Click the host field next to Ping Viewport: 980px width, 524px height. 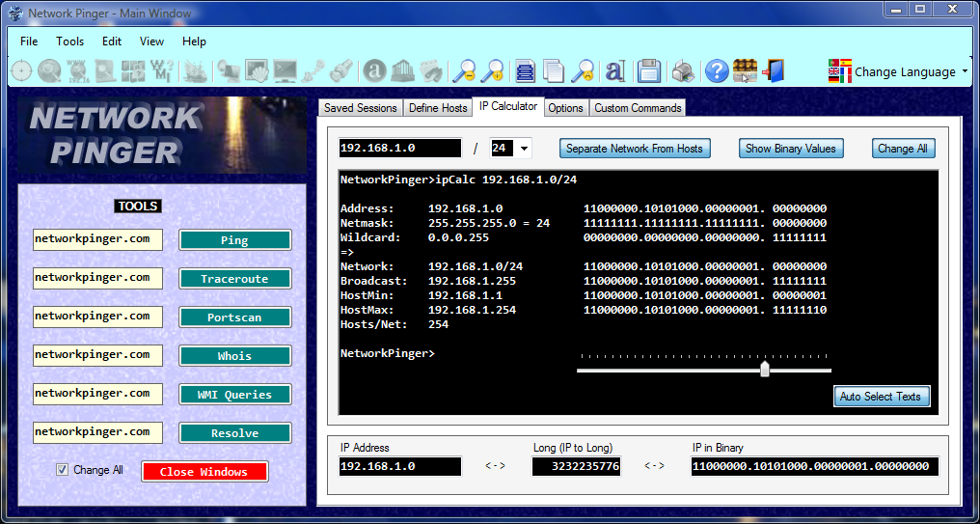coord(97,239)
